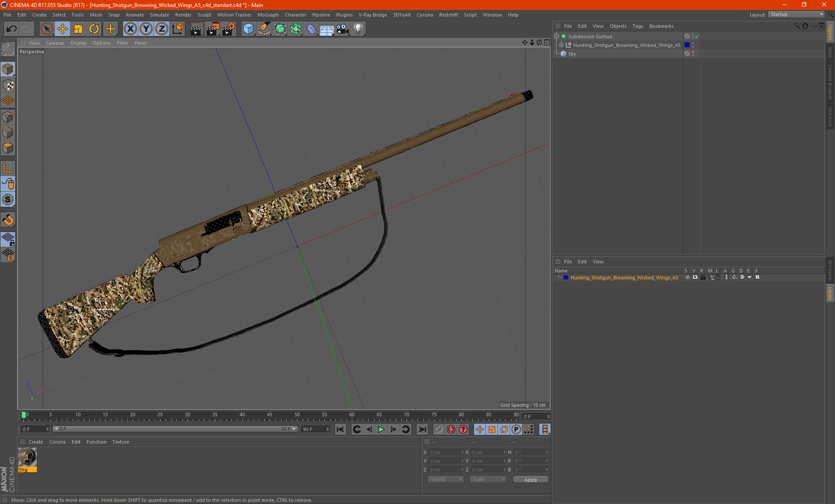Screen dimensions: 835x504
Task: Toggle viewport maximize icon
Action: [x=547, y=43]
